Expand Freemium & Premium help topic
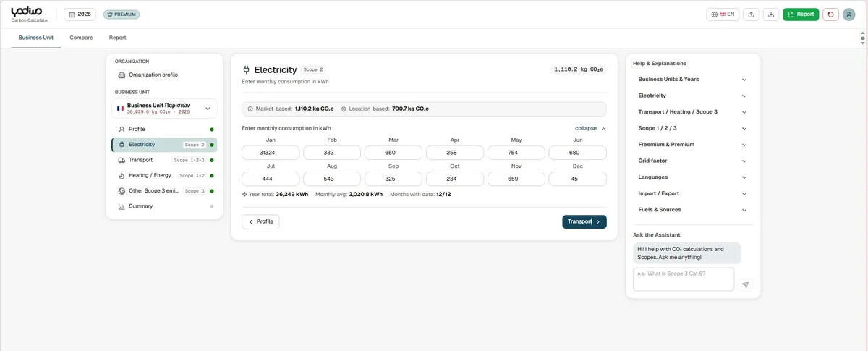 click(692, 145)
